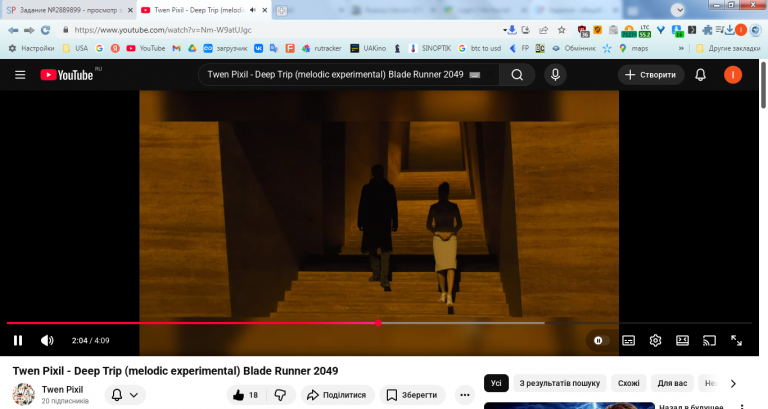Reload the page

point(46,30)
